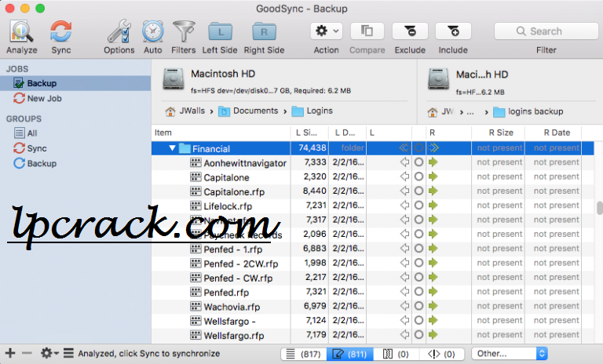Viewport: 603px width, 364px height.
Task: Open the Other... dropdown
Action: coord(509,353)
